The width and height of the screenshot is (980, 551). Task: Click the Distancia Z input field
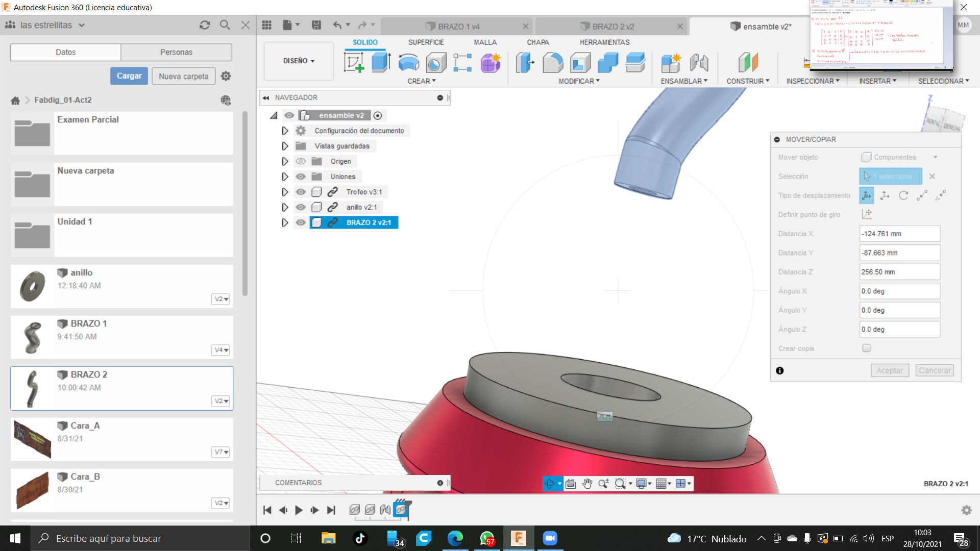(x=899, y=272)
